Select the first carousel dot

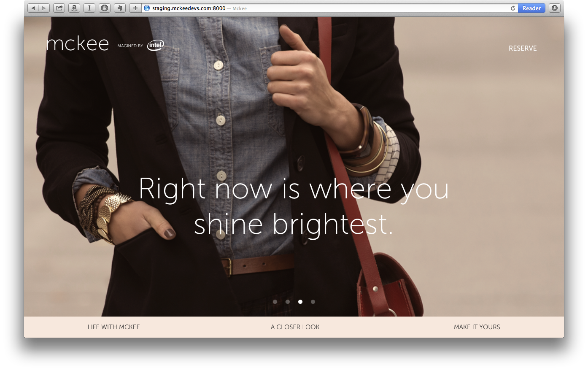(x=275, y=302)
